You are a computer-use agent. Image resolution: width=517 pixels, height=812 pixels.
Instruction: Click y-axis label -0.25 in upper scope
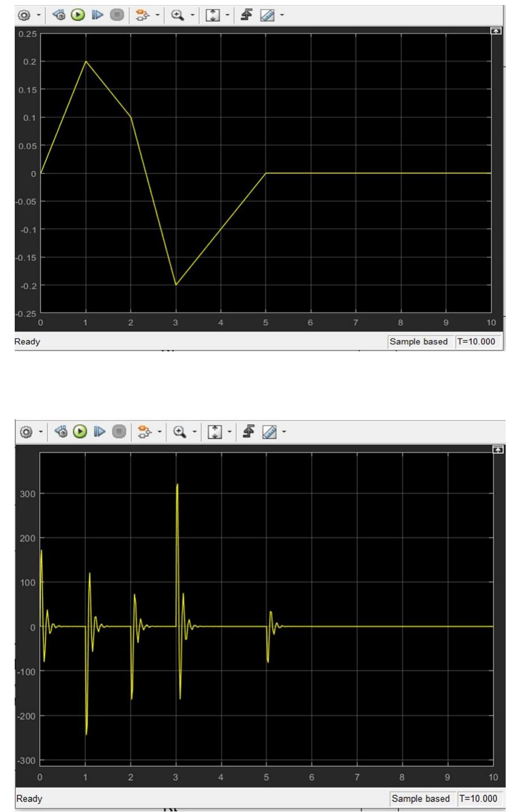click(26, 313)
